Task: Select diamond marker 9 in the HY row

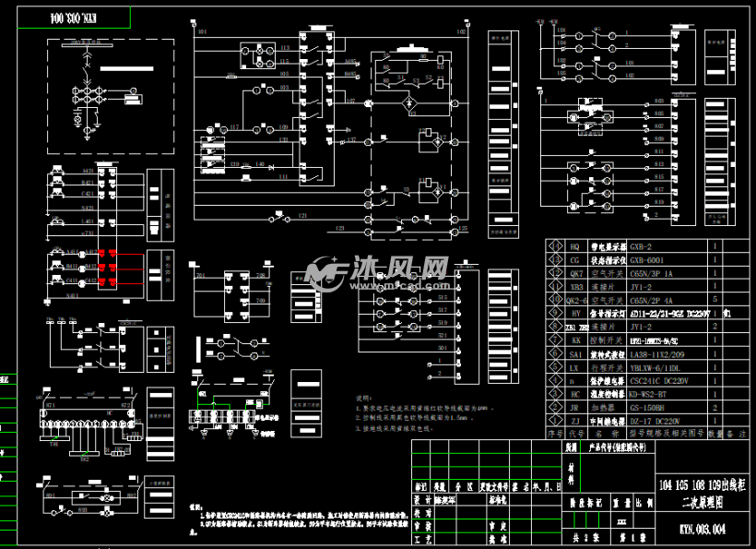Action: [555, 314]
